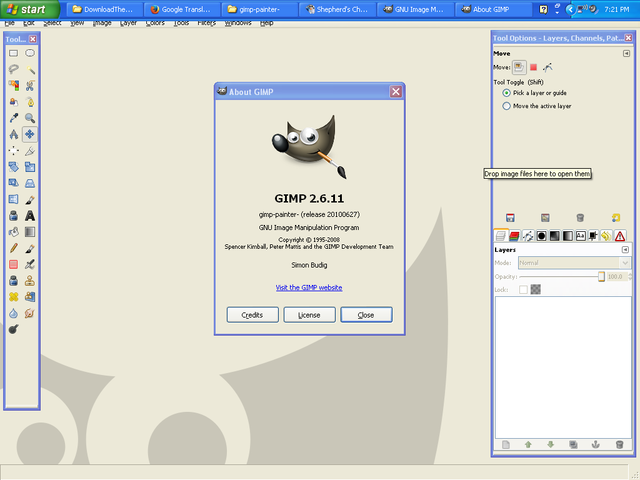Select the Smudge tool

click(30, 313)
